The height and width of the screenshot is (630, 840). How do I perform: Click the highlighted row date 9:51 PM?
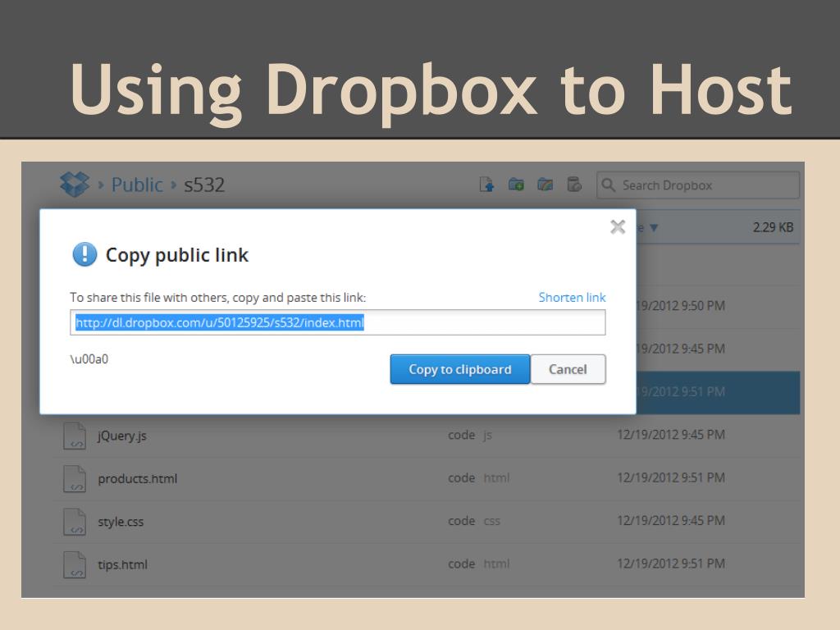pos(681,391)
